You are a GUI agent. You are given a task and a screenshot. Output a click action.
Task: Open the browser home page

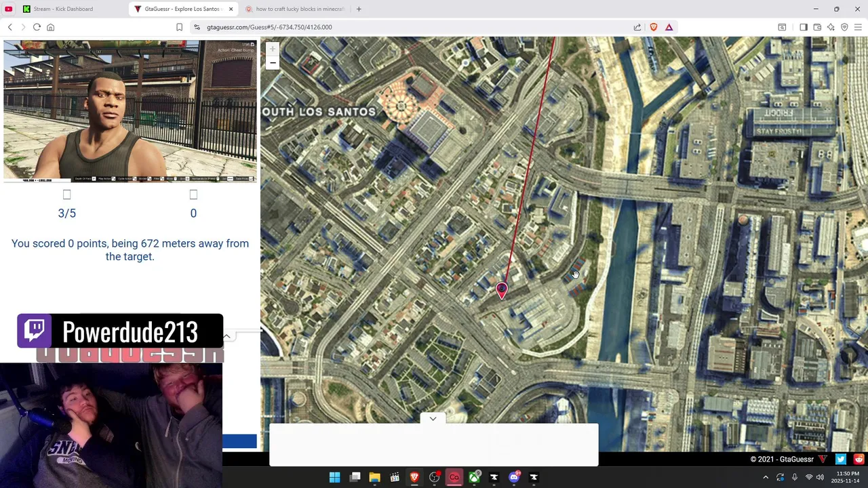coord(50,27)
